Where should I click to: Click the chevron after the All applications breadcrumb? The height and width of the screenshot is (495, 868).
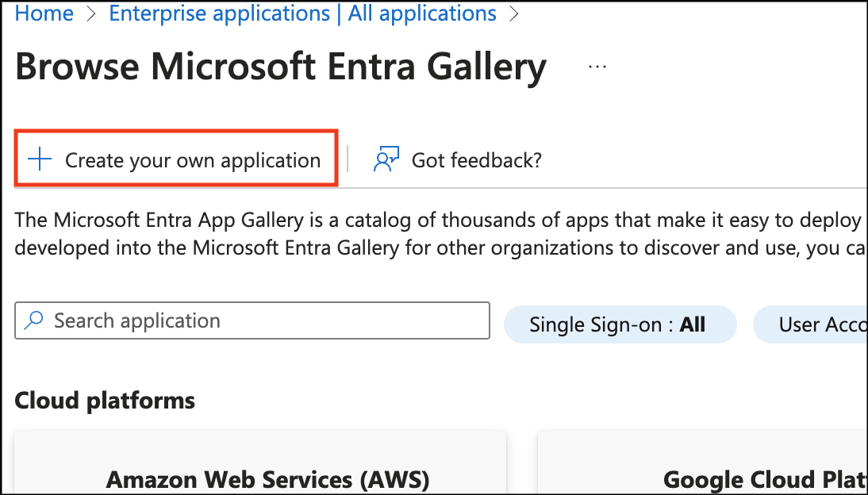(516, 14)
